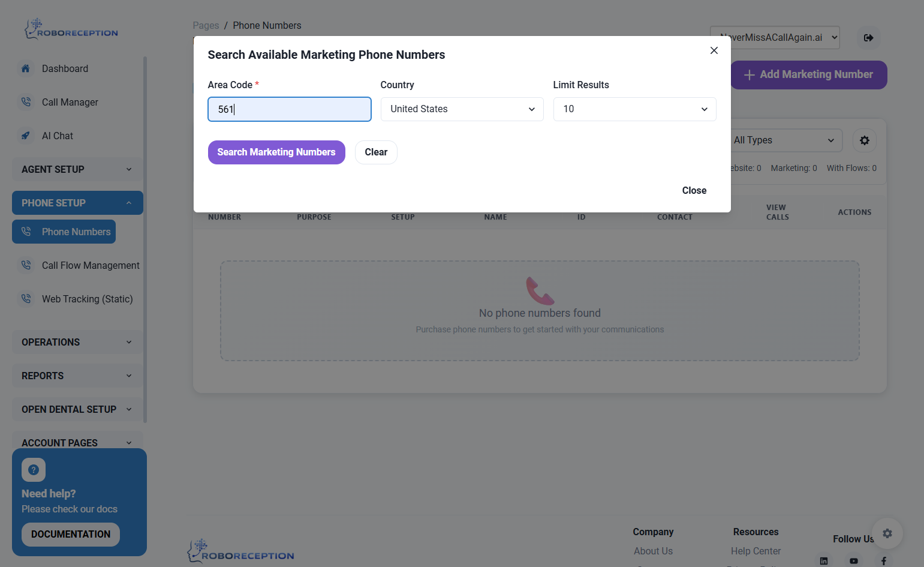924x567 pixels.
Task: Expand the AGENT SETUP section
Action: 77,169
